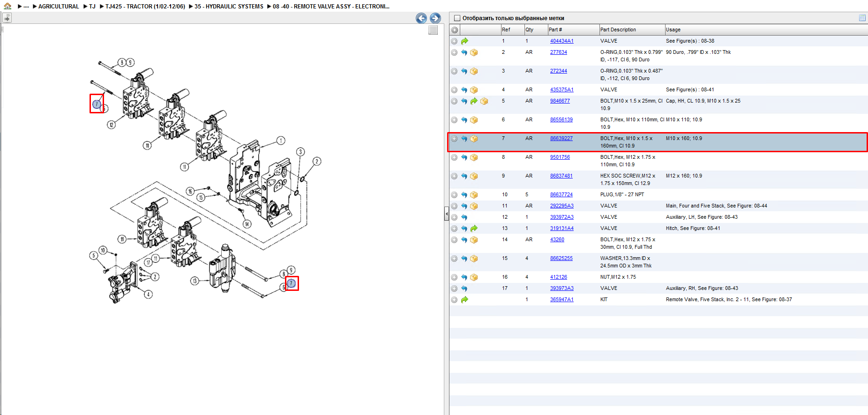The width and height of the screenshot is (868, 415).
Task: Click the blue arrow icon for PLUG part 86637724
Action: (464, 195)
